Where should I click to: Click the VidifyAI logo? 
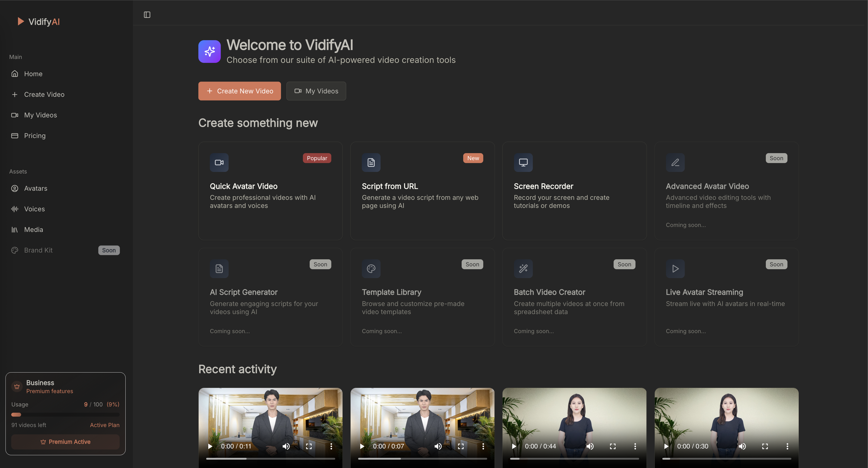pyautogui.click(x=39, y=22)
